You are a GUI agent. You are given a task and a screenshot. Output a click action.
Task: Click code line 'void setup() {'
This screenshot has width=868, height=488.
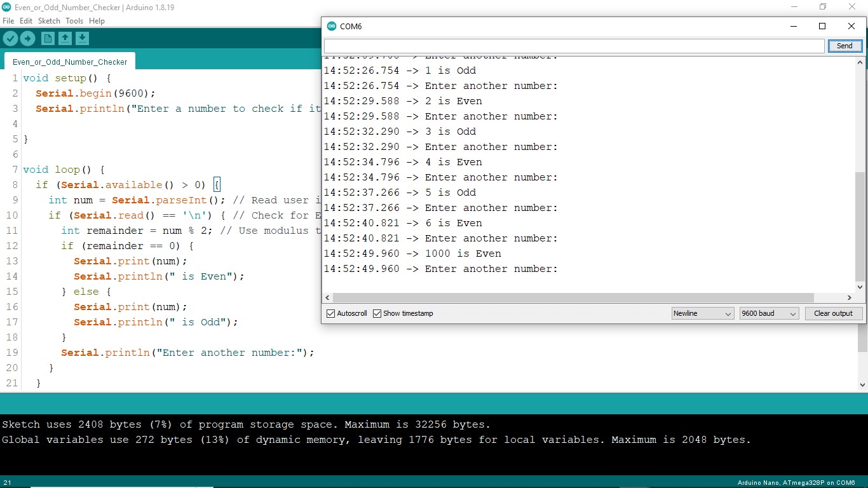(67, 78)
